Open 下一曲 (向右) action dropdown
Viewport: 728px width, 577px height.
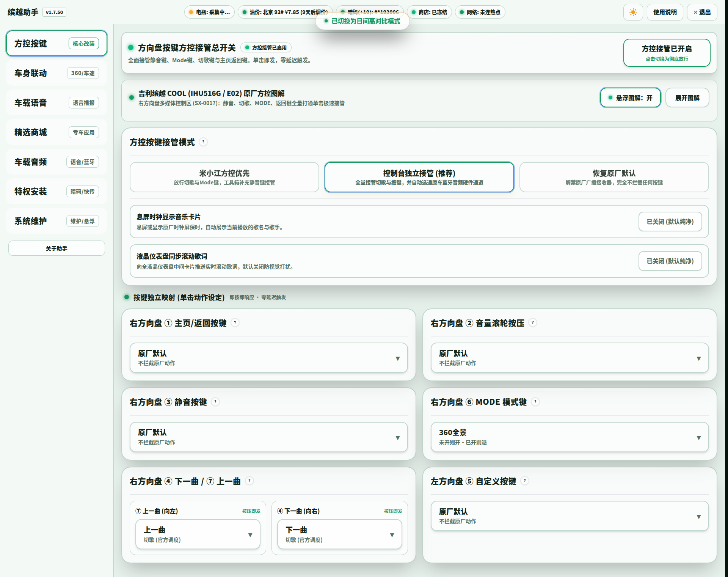(339, 534)
